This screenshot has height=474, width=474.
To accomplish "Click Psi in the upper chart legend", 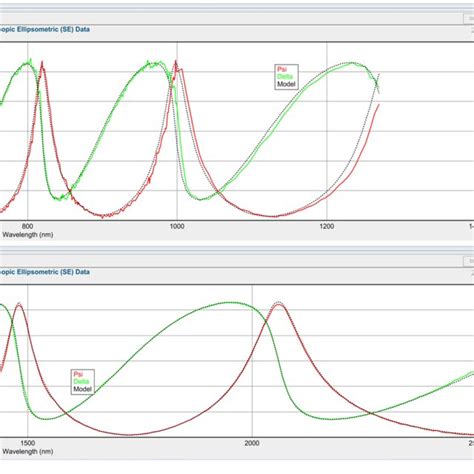I will (x=282, y=69).
